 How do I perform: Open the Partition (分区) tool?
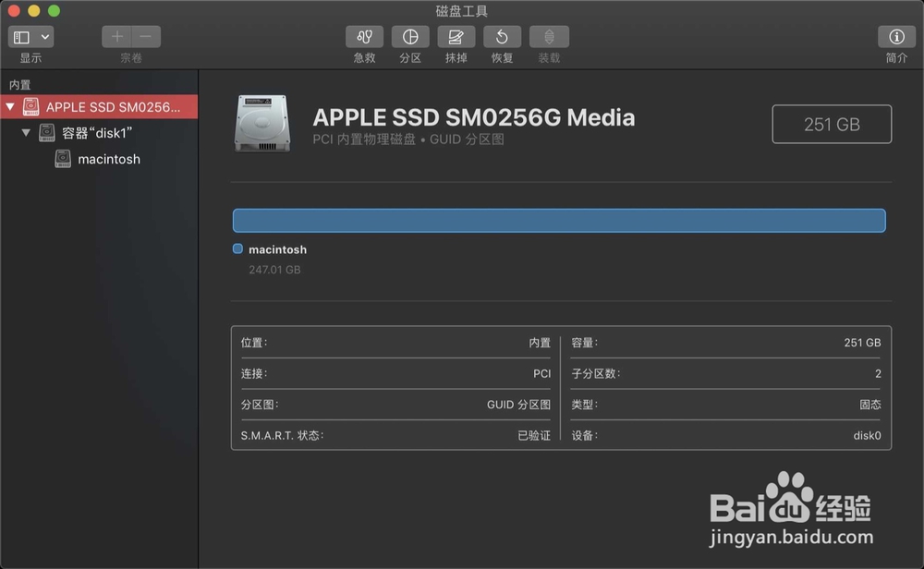410,37
